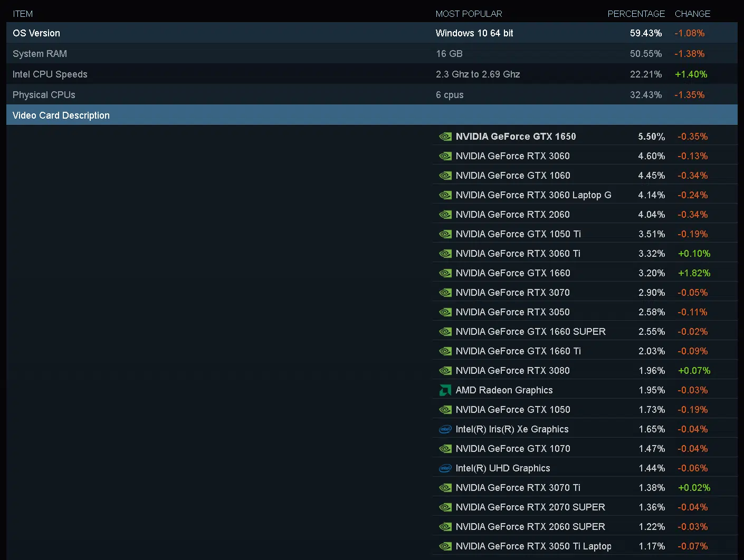Image resolution: width=744 pixels, height=560 pixels.
Task: Click the ITEM column header
Action: tap(23, 14)
